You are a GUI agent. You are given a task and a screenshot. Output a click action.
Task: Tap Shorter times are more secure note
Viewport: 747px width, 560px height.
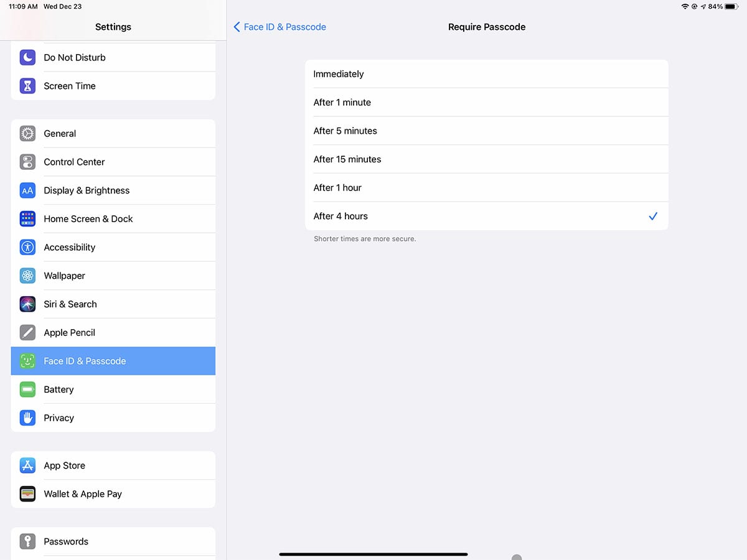(x=365, y=239)
